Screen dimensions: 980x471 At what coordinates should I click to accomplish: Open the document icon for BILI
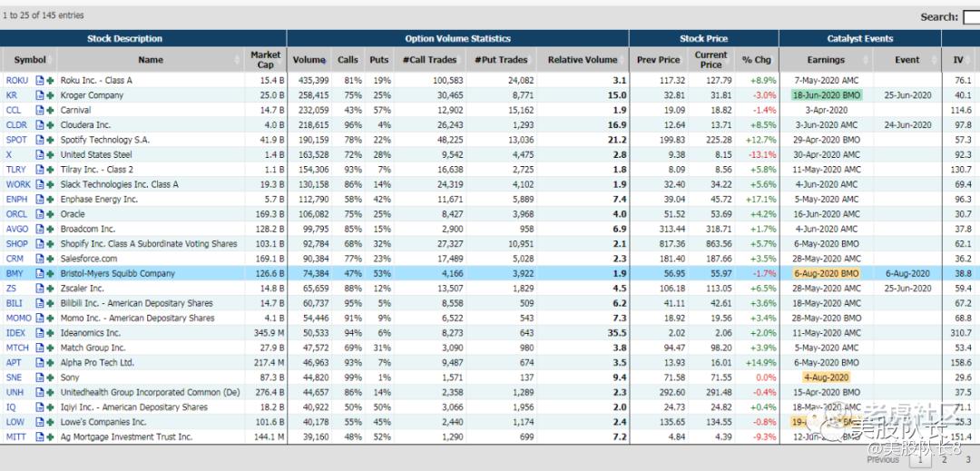coord(40,303)
